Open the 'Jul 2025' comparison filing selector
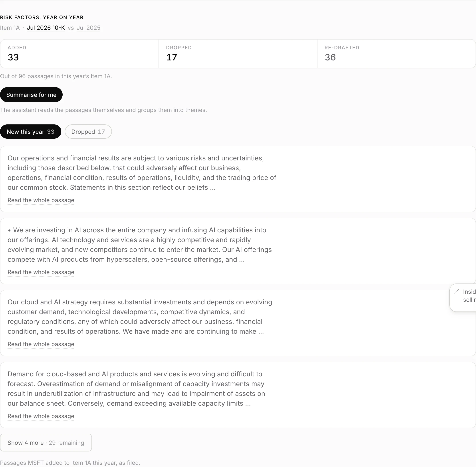Screen dimensions: 476x467 tap(89, 28)
